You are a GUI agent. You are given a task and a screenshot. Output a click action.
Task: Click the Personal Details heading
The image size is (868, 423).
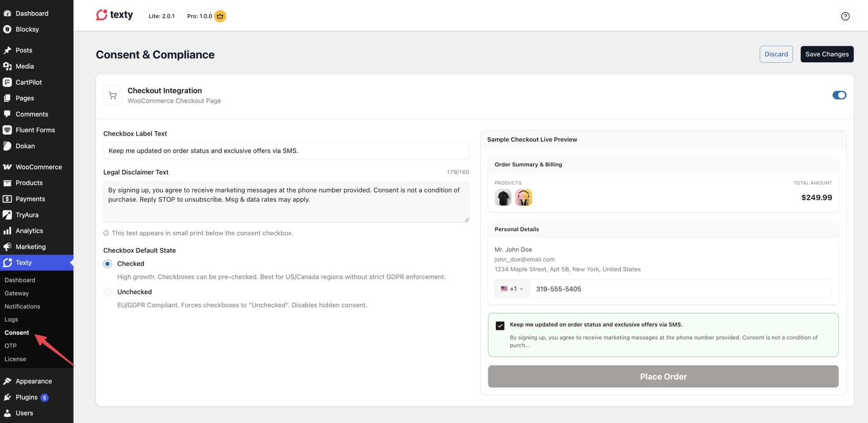(x=517, y=229)
